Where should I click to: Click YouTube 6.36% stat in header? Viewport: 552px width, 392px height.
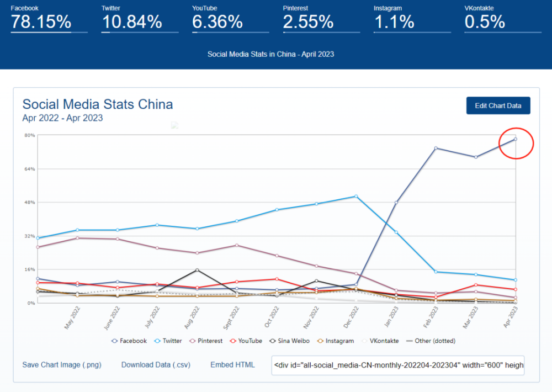pos(217,22)
